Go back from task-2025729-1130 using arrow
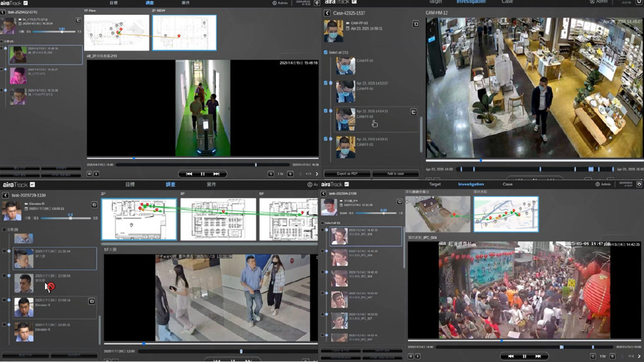This screenshot has height=362, width=644. tap(5, 195)
